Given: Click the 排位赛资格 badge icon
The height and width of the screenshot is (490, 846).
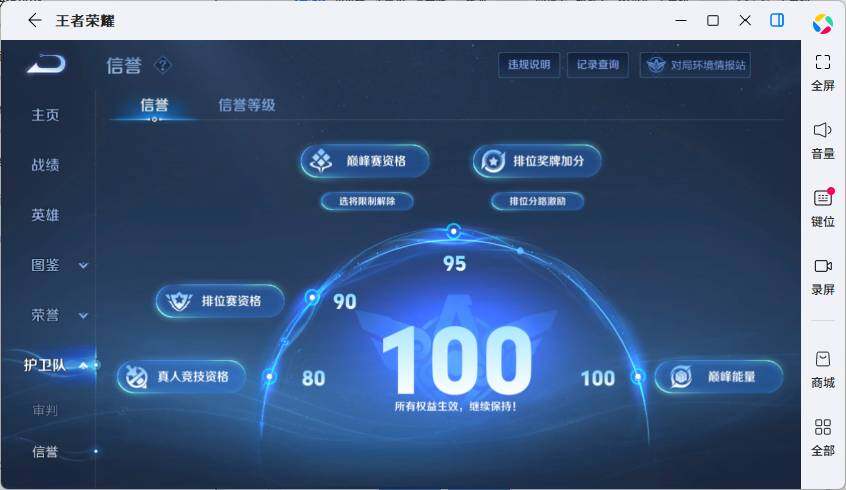Looking at the screenshot, I should click(x=179, y=301).
